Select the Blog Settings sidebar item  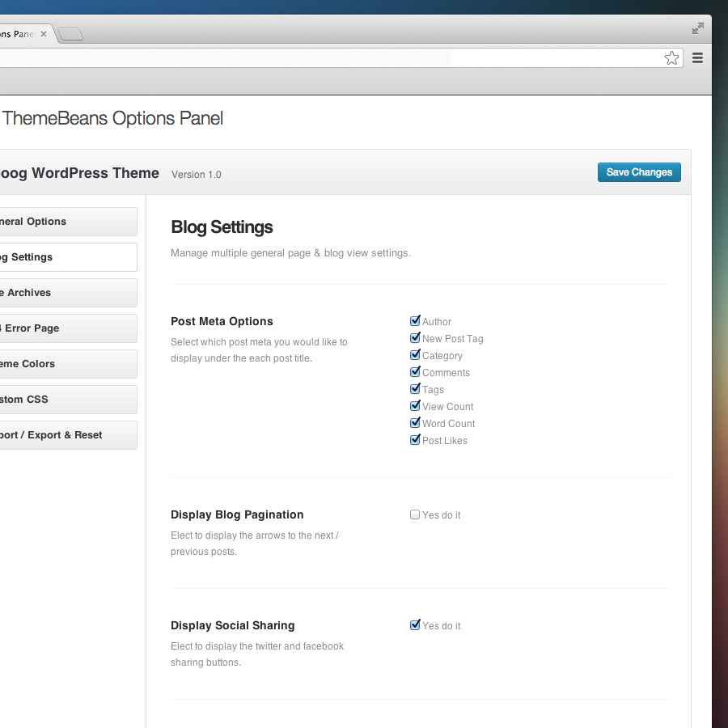point(65,257)
